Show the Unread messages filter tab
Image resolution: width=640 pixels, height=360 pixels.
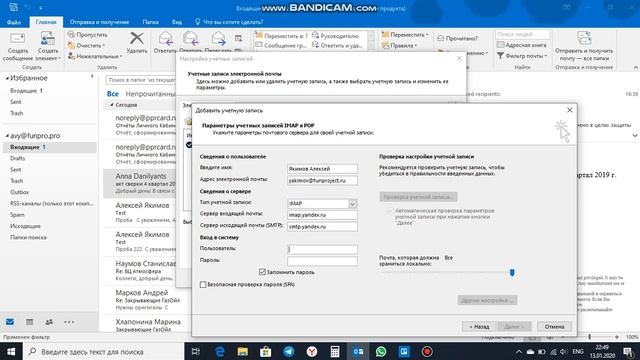point(150,94)
